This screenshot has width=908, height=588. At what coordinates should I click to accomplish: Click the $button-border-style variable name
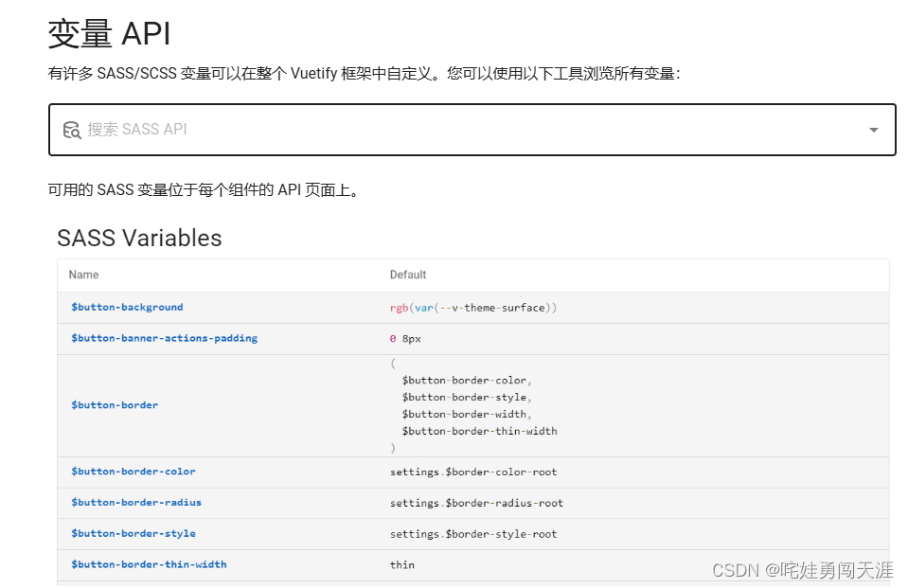pyautogui.click(x=134, y=533)
